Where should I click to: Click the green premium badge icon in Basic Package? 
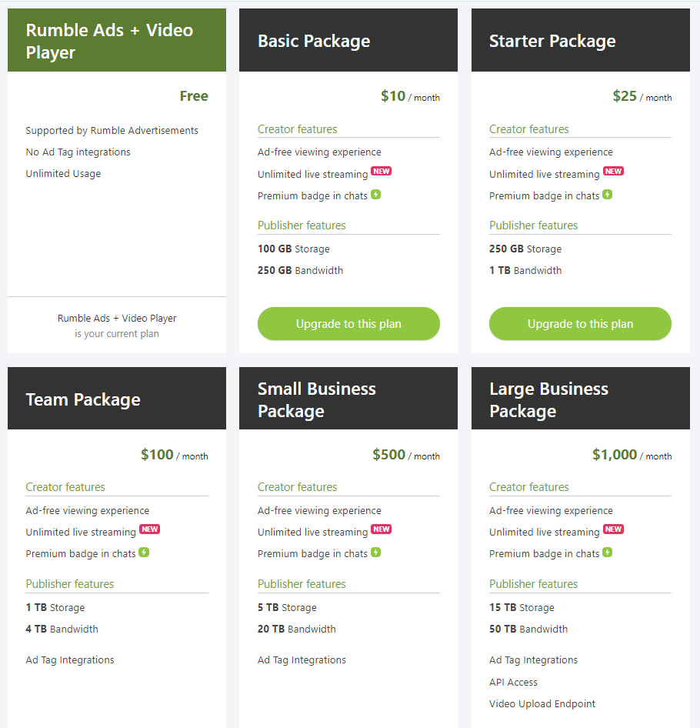[x=376, y=195]
